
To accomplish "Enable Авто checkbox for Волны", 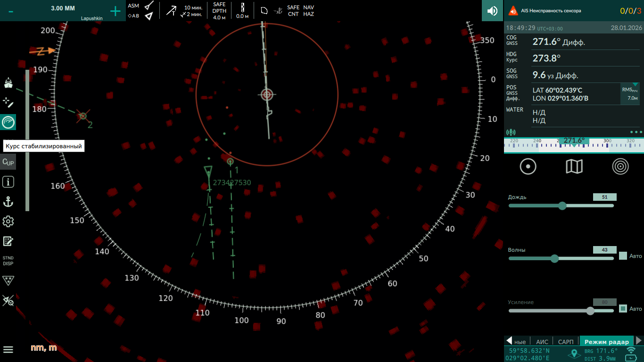I will click(x=623, y=256).
